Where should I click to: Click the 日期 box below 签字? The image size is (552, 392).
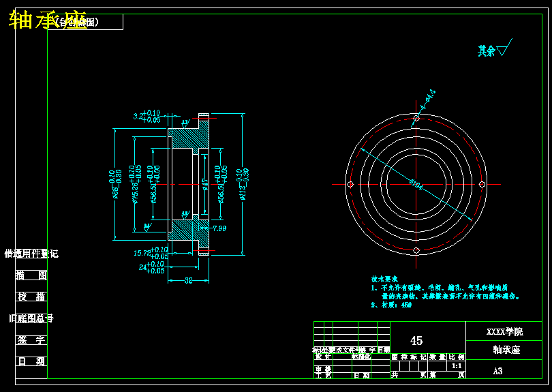[31, 361]
